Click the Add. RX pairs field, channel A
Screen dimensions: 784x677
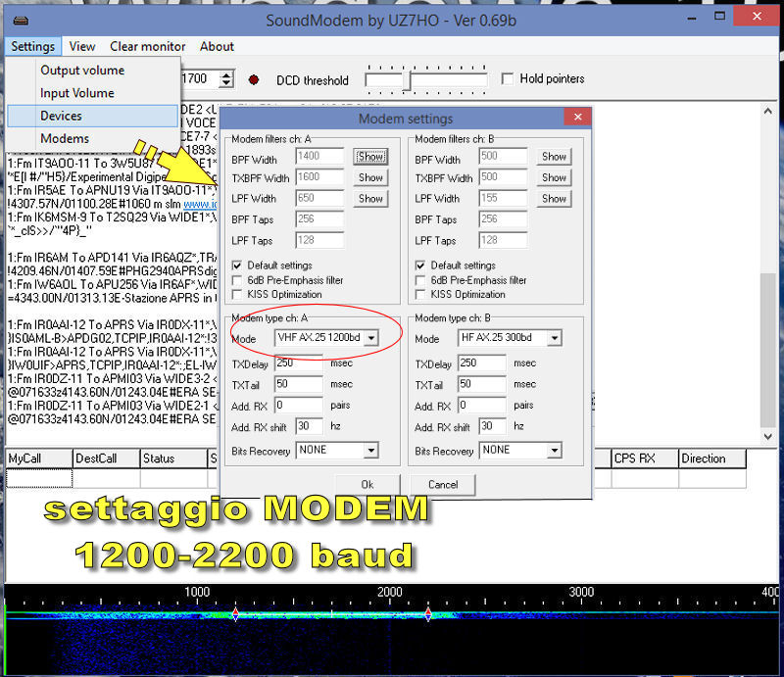point(299,405)
